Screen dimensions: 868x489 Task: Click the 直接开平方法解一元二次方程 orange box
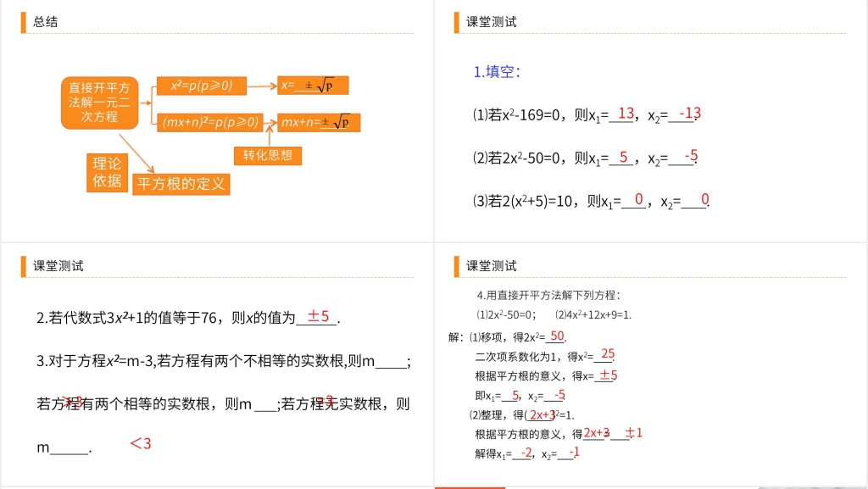click(100, 103)
